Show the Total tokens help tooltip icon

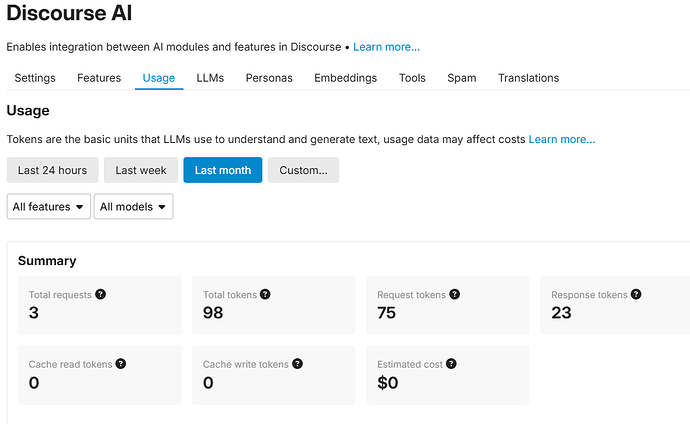265,294
